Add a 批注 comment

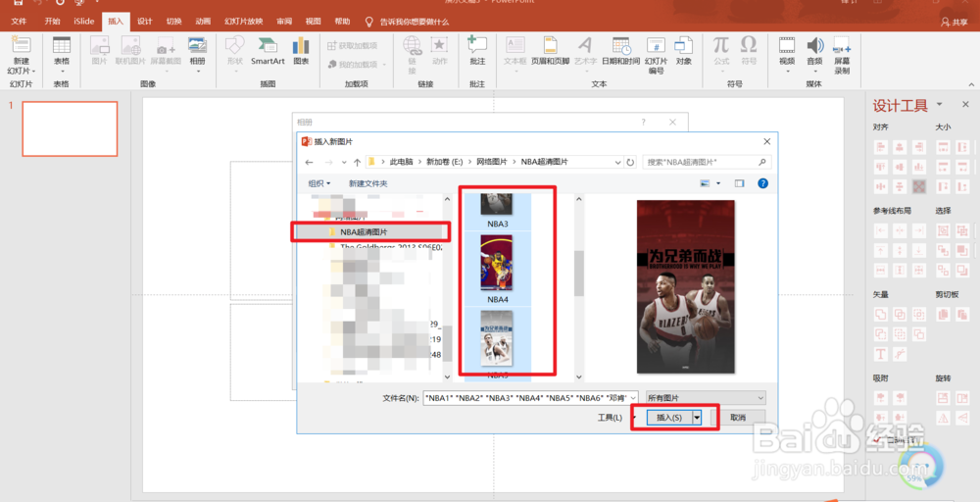pos(477,51)
